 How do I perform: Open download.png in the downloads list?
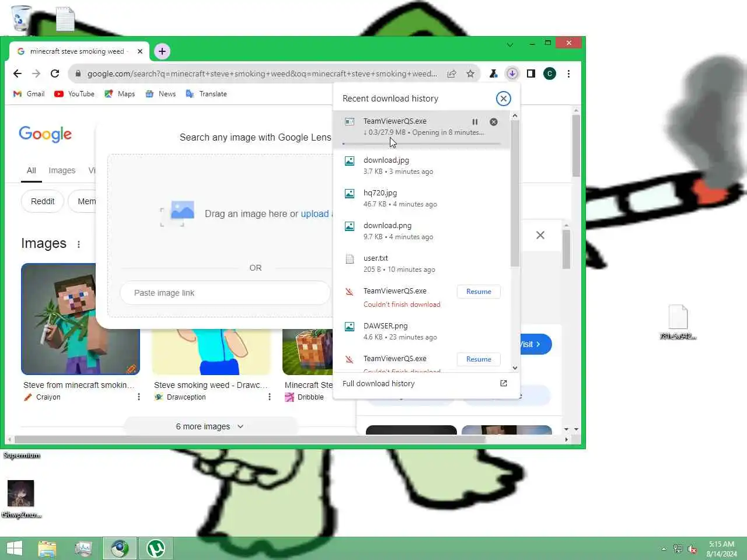(421, 230)
